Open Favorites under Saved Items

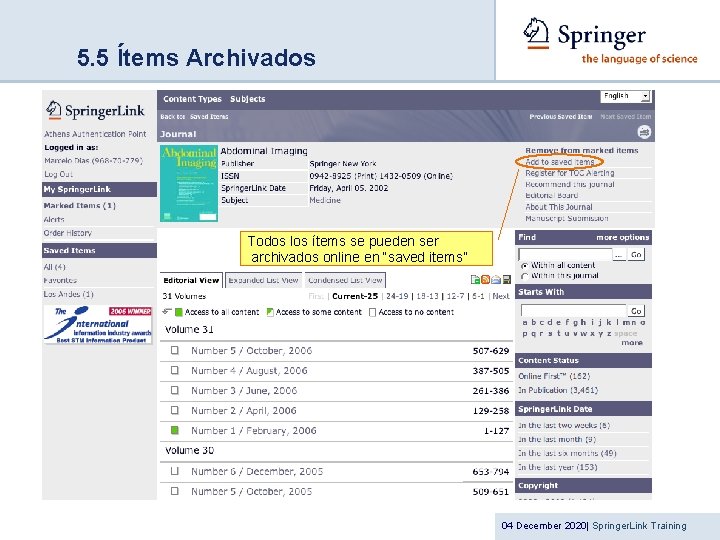click(60, 280)
